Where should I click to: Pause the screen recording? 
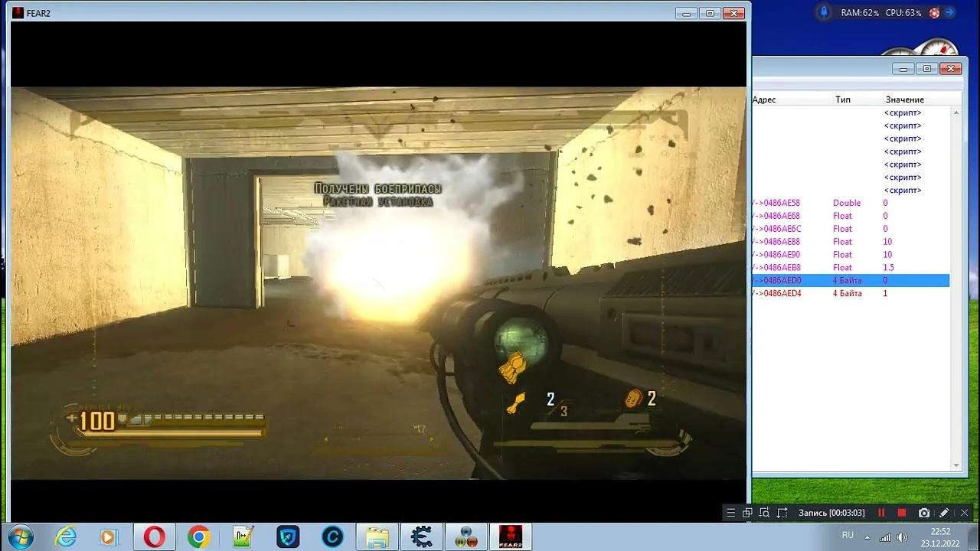[880, 513]
